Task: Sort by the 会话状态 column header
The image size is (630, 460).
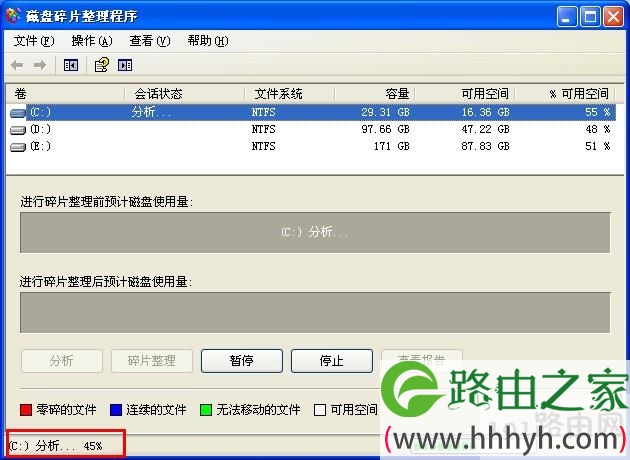Action: point(184,94)
